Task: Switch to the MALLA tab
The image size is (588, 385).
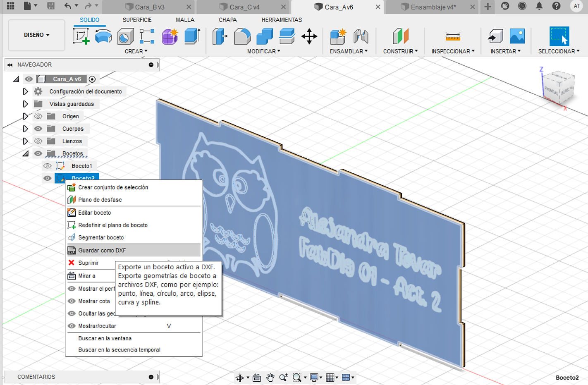Action: (x=185, y=20)
